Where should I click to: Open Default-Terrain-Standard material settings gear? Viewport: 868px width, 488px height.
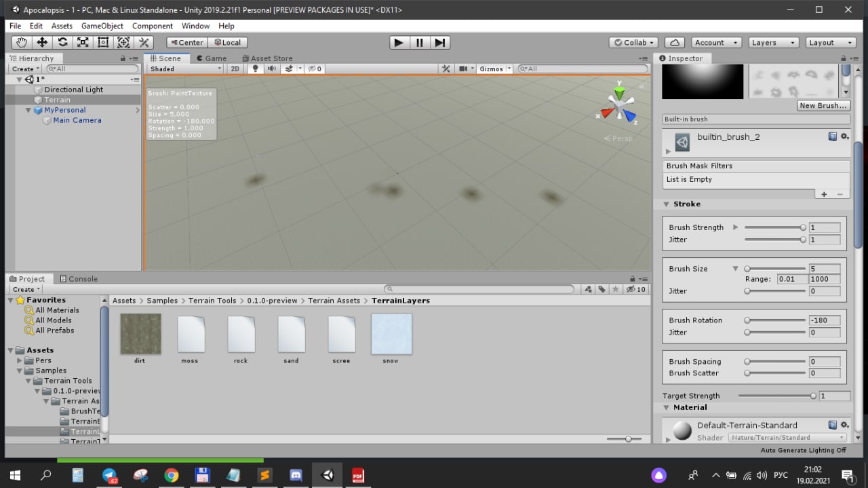(x=844, y=425)
